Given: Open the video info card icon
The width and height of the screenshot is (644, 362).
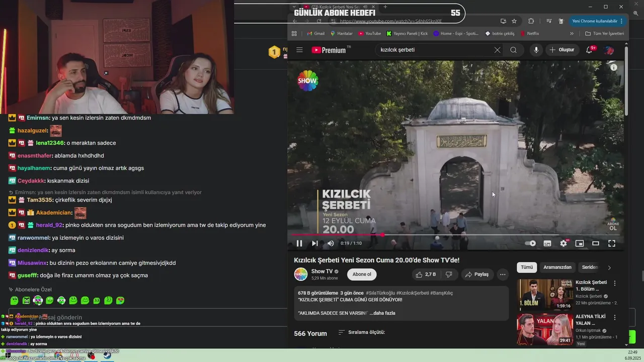Looking at the screenshot, I should (x=614, y=67).
